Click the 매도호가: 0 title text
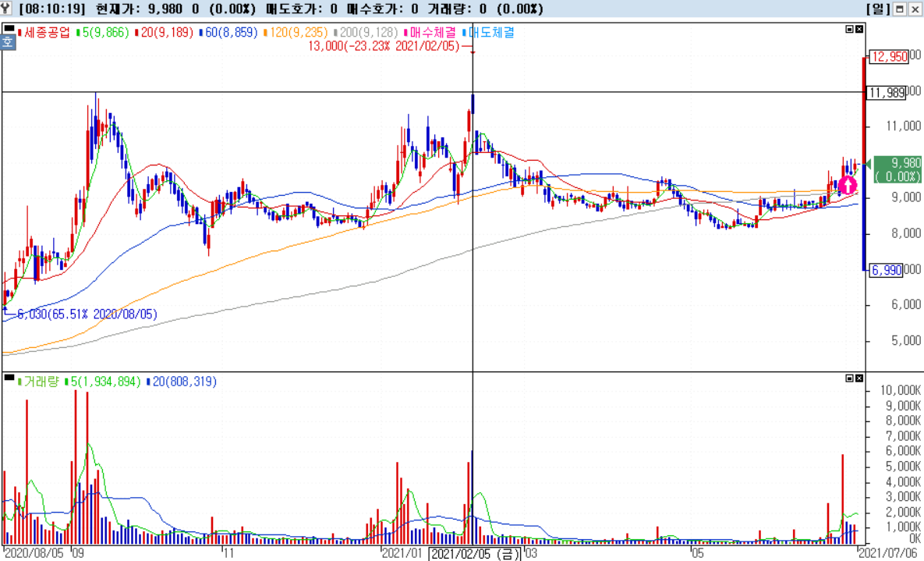The width and height of the screenshot is (924, 561). (x=303, y=9)
